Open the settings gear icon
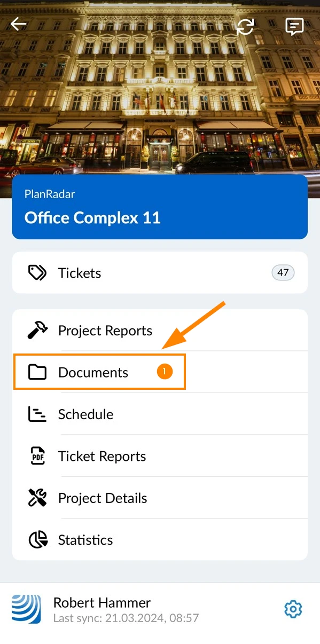This screenshot has height=644, width=320. (293, 609)
